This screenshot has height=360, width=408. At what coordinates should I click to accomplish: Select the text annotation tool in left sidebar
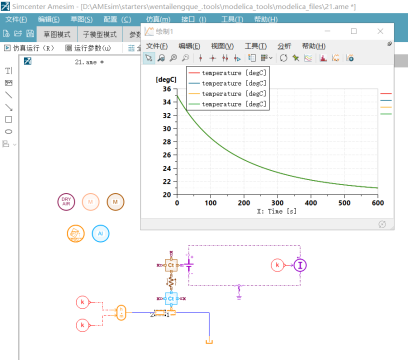click(x=9, y=71)
